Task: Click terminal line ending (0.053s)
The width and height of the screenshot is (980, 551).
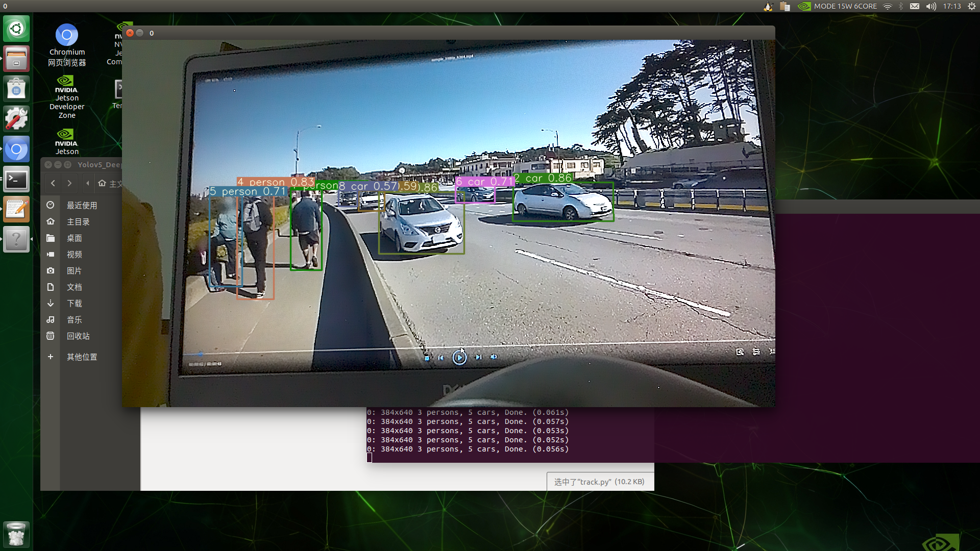Action: tap(468, 431)
